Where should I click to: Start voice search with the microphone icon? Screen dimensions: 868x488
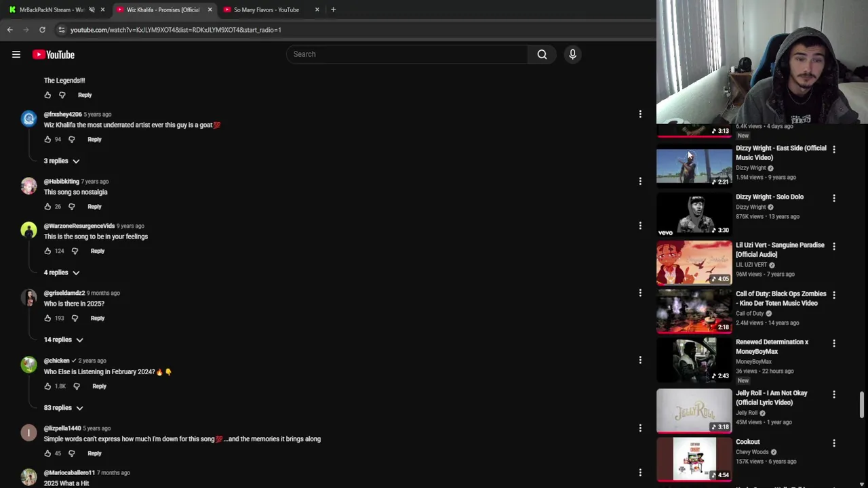coord(572,54)
